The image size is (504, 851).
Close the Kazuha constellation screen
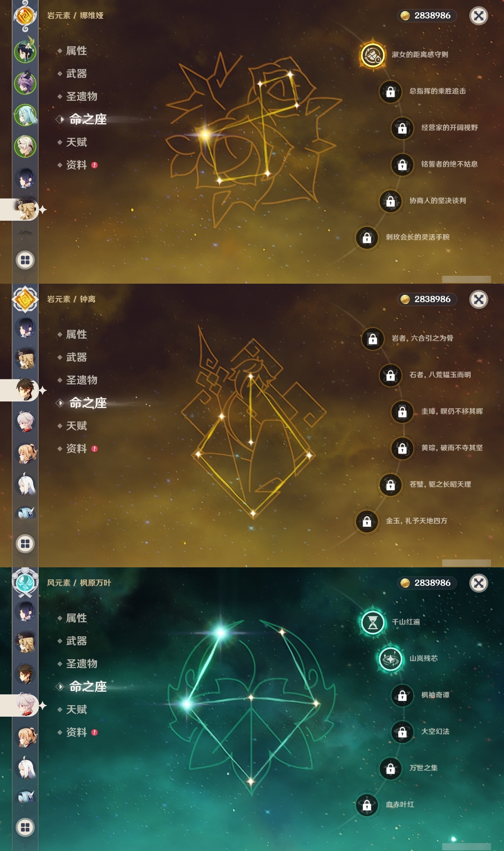(x=479, y=583)
